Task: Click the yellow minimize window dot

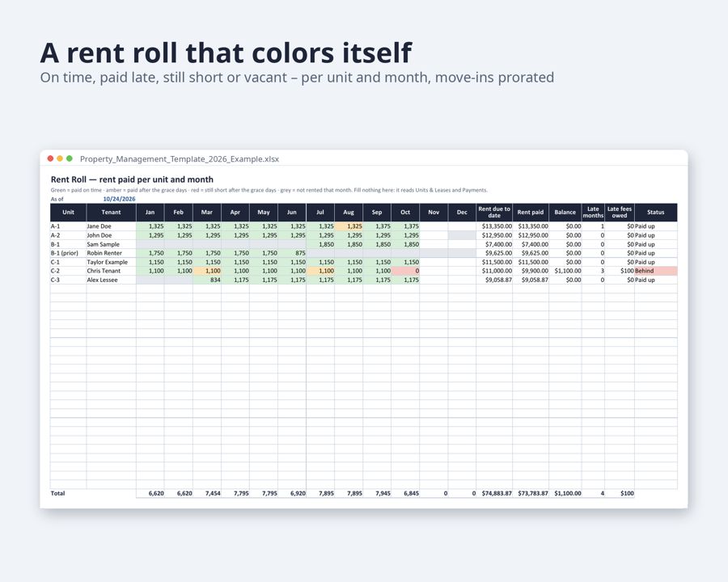Action: (x=60, y=158)
